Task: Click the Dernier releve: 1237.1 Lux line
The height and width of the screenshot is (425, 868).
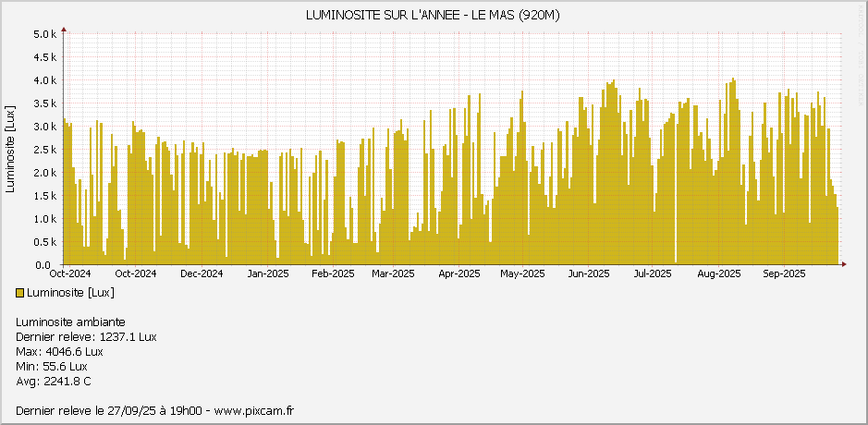Action: tap(86, 336)
